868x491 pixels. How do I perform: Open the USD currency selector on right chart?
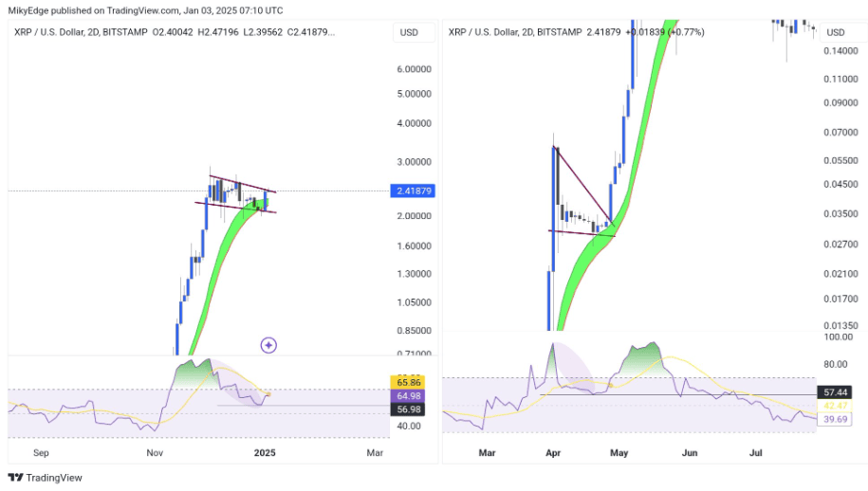tap(835, 32)
